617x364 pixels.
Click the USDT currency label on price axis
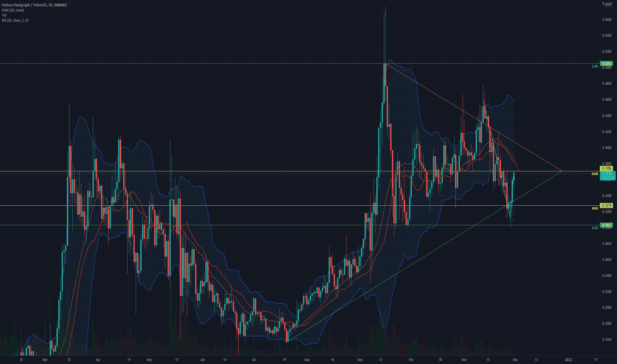point(608,4)
